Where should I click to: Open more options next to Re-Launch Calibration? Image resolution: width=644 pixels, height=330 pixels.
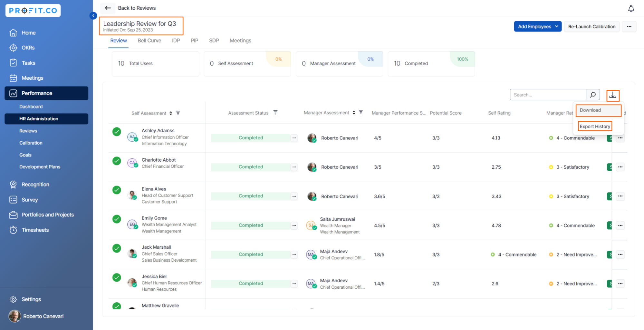(629, 26)
